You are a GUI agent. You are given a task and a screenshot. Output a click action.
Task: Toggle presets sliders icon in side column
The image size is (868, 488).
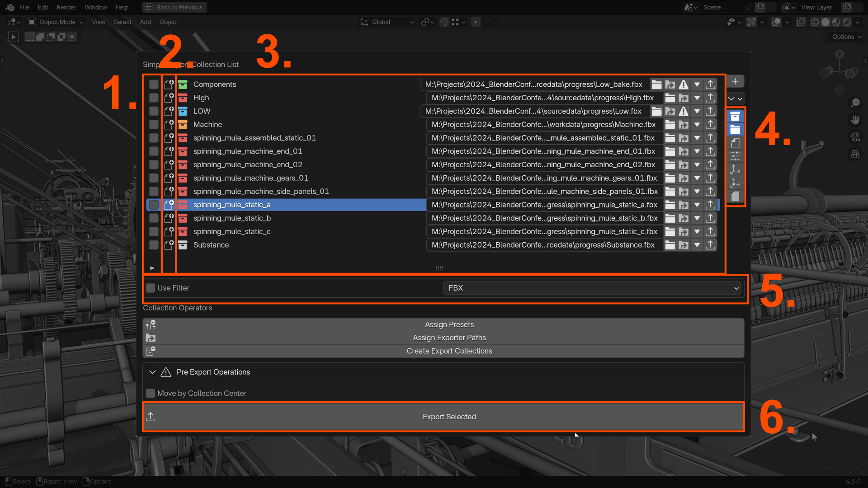click(x=736, y=156)
